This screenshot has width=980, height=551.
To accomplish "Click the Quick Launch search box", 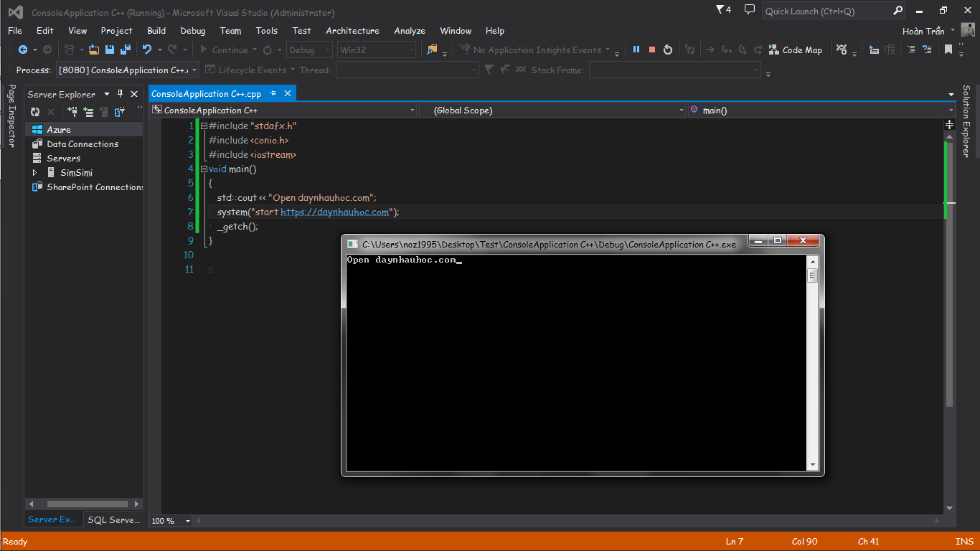I will [825, 11].
